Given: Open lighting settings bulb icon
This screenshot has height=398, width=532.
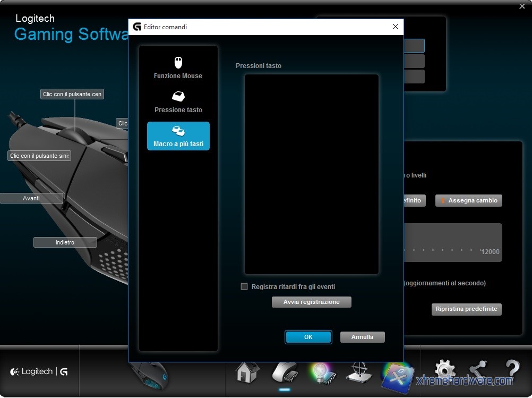Looking at the screenshot, I should pyautogui.click(x=321, y=372).
